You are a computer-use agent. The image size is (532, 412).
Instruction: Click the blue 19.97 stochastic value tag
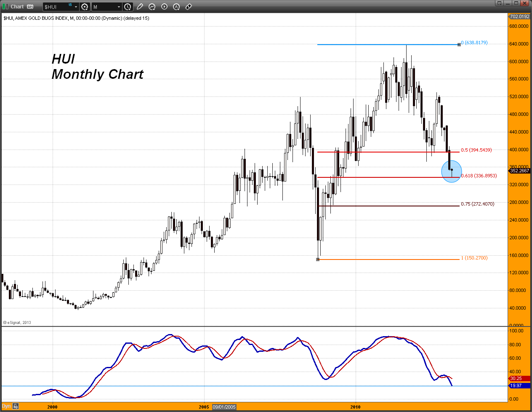(519, 385)
